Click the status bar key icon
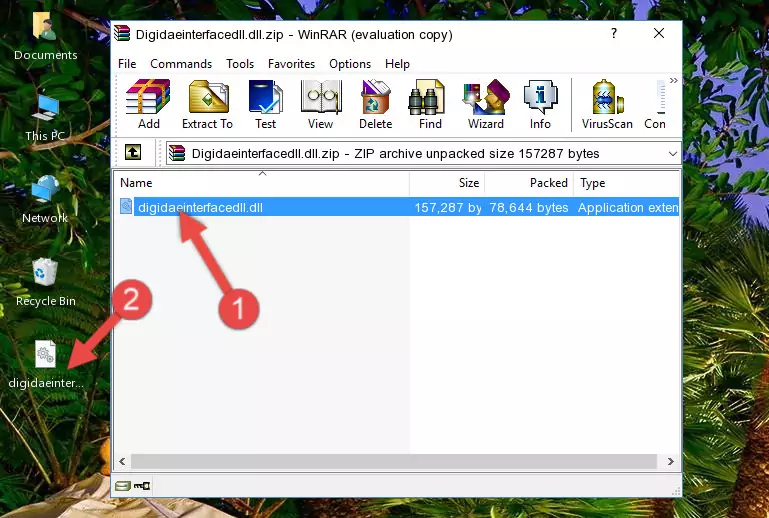Image resolution: width=769 pixels, height=518 pixels. (x=142, y=486)
